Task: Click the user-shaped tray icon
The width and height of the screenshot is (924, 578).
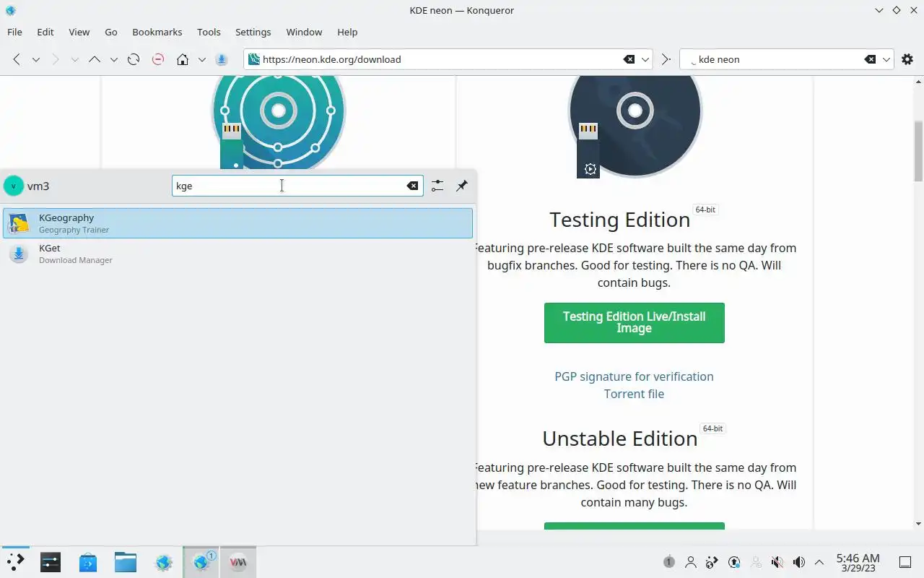Action: tap(691, 562)
